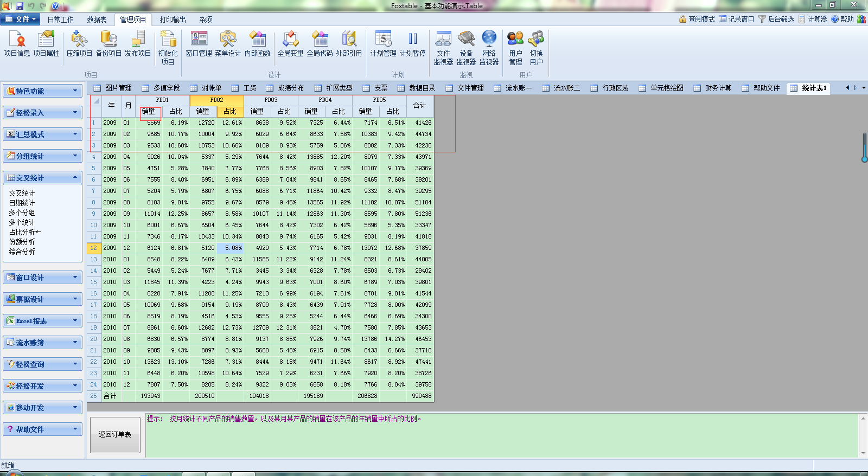
Task: Open 外部引用 settings
Action: tap(349, 44)
